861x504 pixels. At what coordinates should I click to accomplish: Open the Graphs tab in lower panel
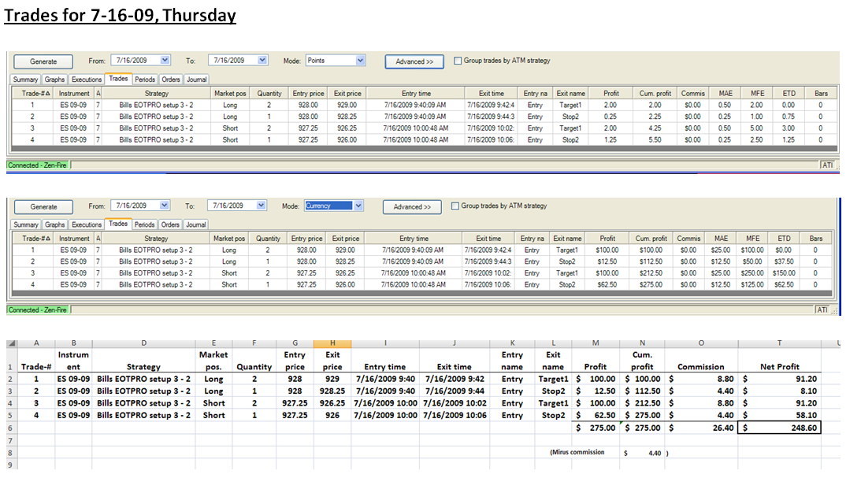point(54,224)
